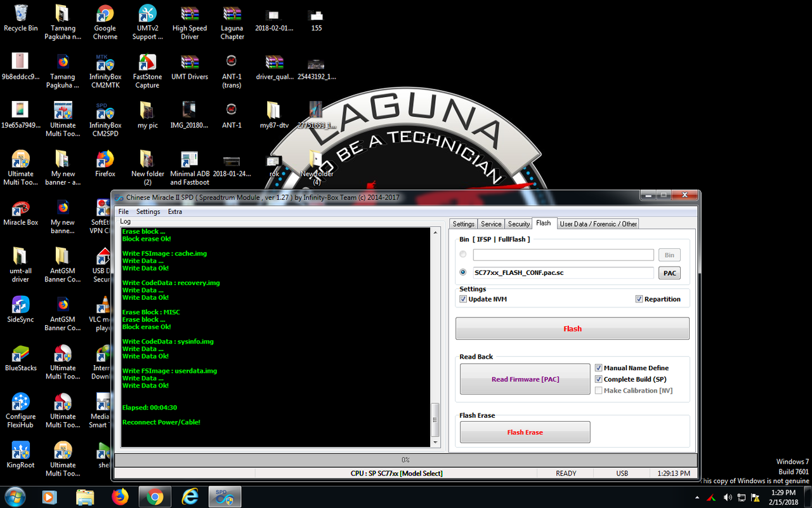Click 'Reconnect Power/Cable!' log line

(161, 422)
